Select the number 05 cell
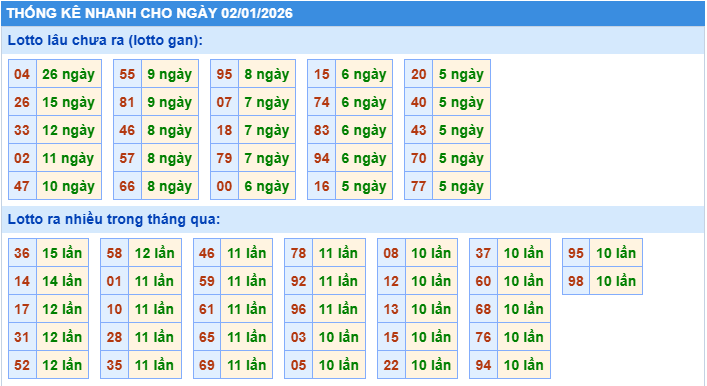The width and height of the screenshot is (707, 386). pyautogui.click(x=298, y=365)
